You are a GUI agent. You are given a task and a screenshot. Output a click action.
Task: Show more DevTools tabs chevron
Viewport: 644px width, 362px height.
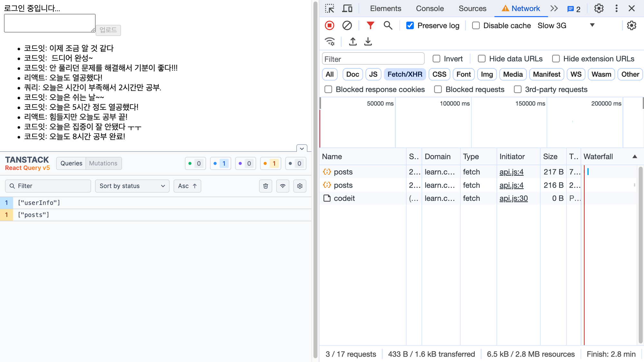(x=554, y=8)
